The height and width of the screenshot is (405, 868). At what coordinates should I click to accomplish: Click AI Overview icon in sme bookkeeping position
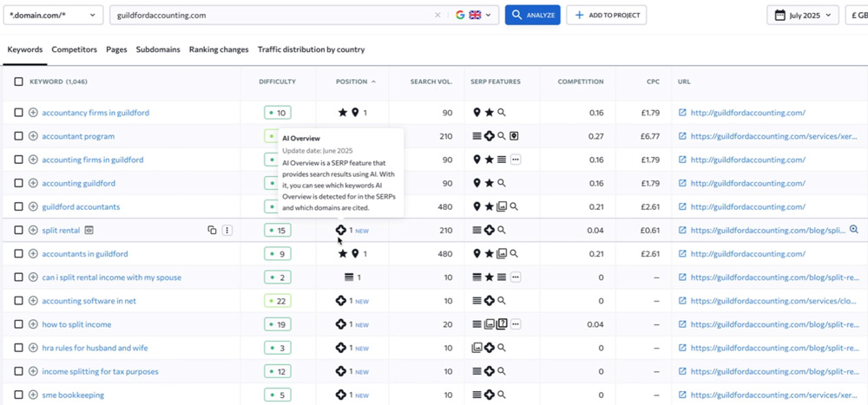point(341,395)
